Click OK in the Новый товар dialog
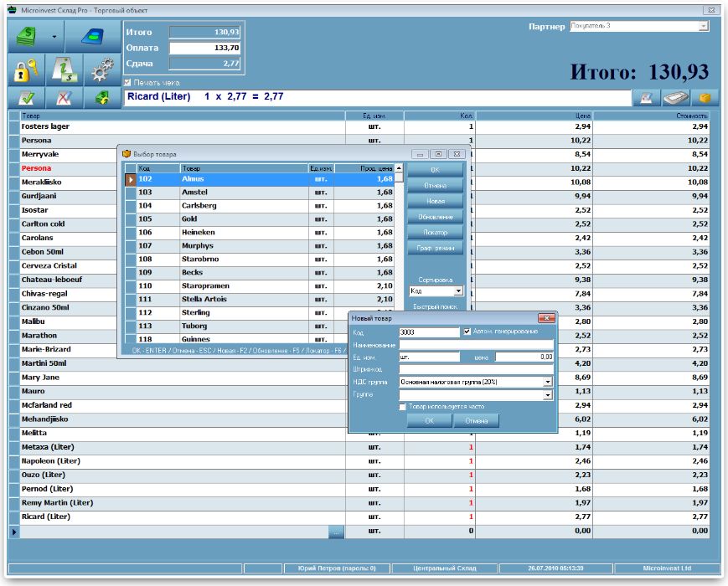Screen dimensions: 728x586 click(429, 421)
